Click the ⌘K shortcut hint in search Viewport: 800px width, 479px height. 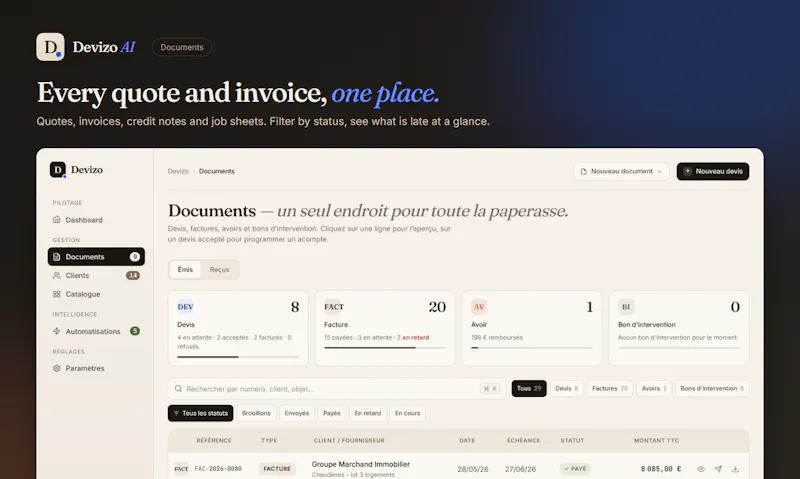pos(490,389)
